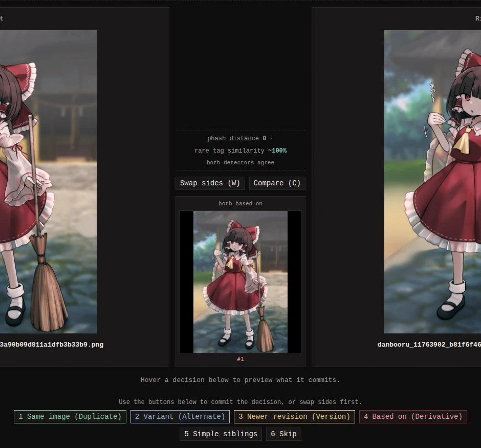This screenshot has height=448, width=481.
Task: Choose the Simple siblings option
Action: 221,434
